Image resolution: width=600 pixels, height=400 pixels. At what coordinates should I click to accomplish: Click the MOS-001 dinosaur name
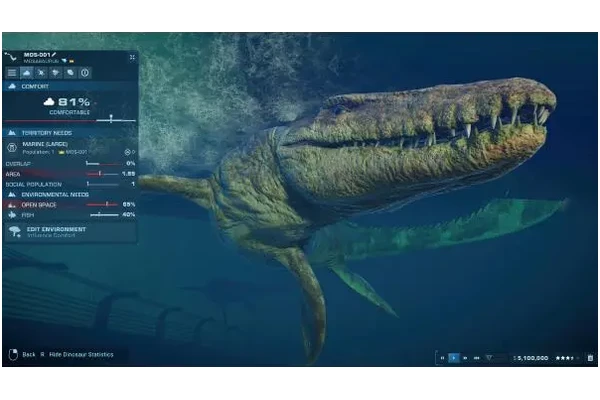click(37, 54)
